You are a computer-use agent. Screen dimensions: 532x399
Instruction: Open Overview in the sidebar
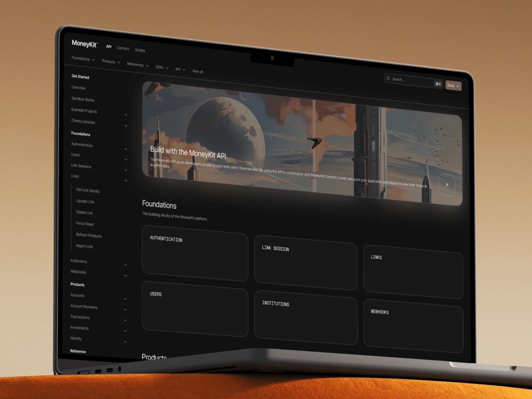(78, 88)
